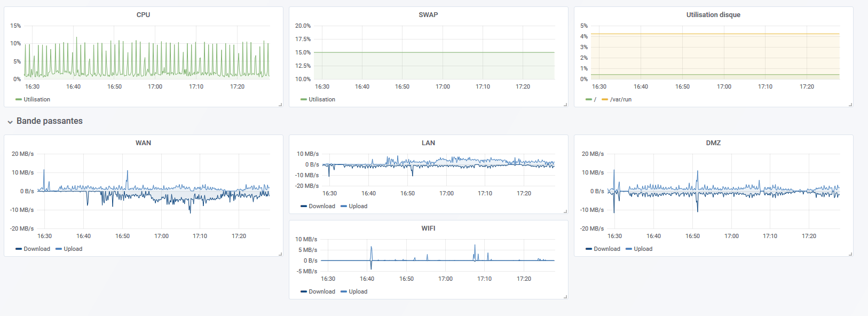Viewport: 868px width, 316px height.
Task: Open the CPU panel title menu
Action: (x=143, y=15)
